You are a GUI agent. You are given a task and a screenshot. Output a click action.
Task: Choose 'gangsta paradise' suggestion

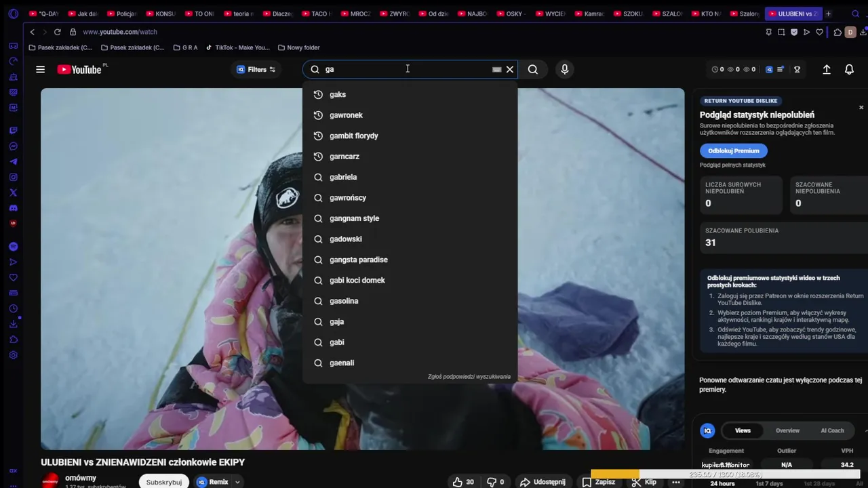pyautogui.click(x=410, y=260)
